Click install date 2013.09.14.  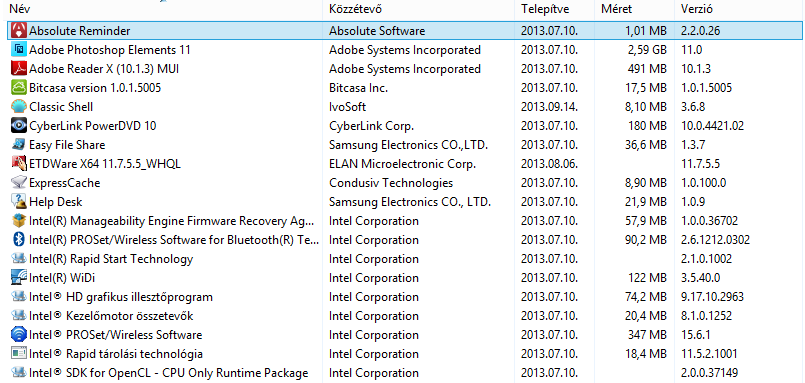(x=549, y=107)
